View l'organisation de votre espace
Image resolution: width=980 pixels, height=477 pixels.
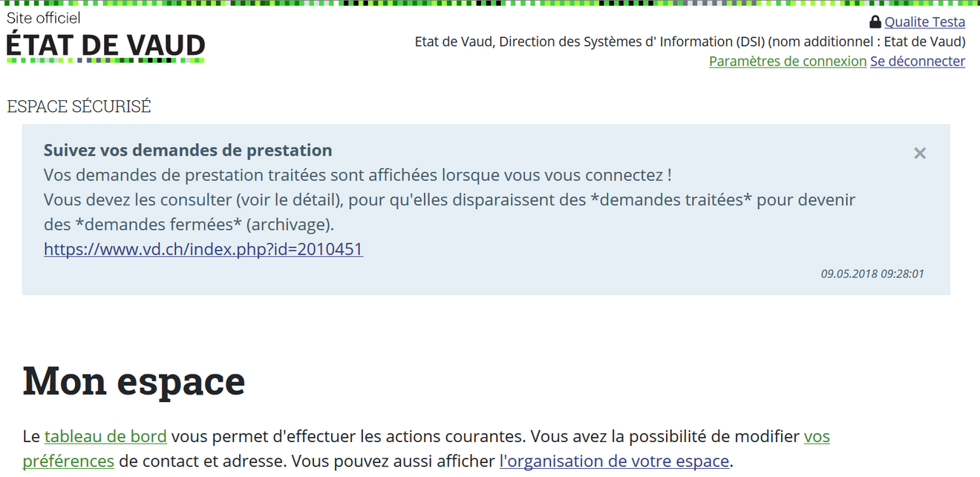pyautogui.click(x=614, y=461)
